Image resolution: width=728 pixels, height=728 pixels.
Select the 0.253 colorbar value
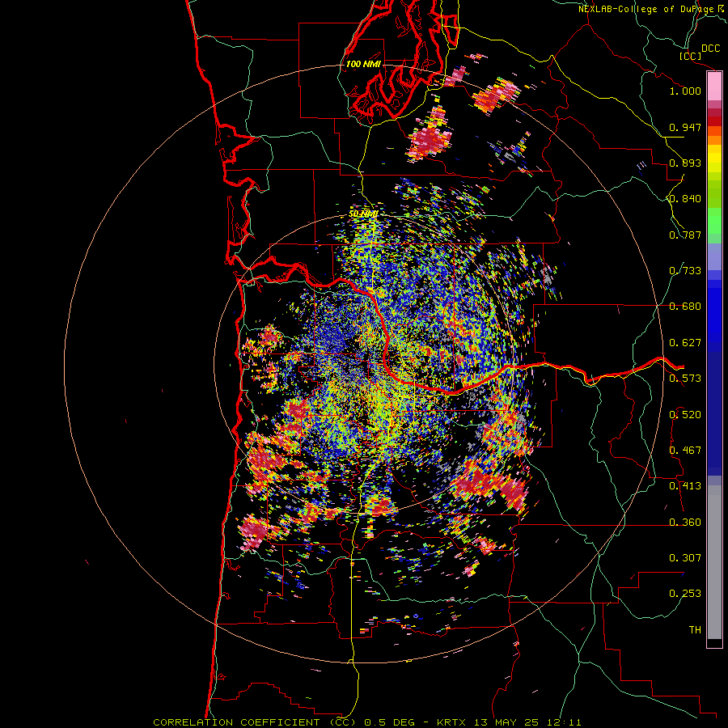tap(685, 594)
